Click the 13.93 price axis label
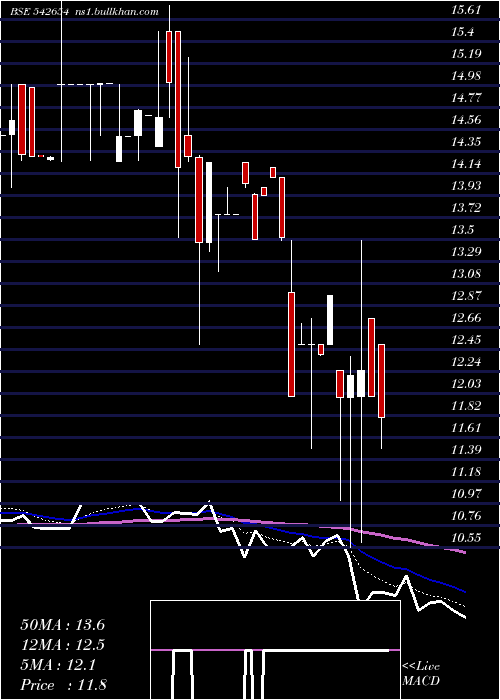This screenshot has width=500, height=700. pyautogui.click(x=466, y=186)
